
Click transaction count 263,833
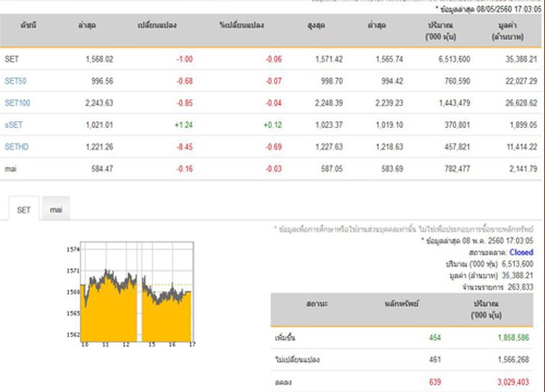(x=520, y=287)
